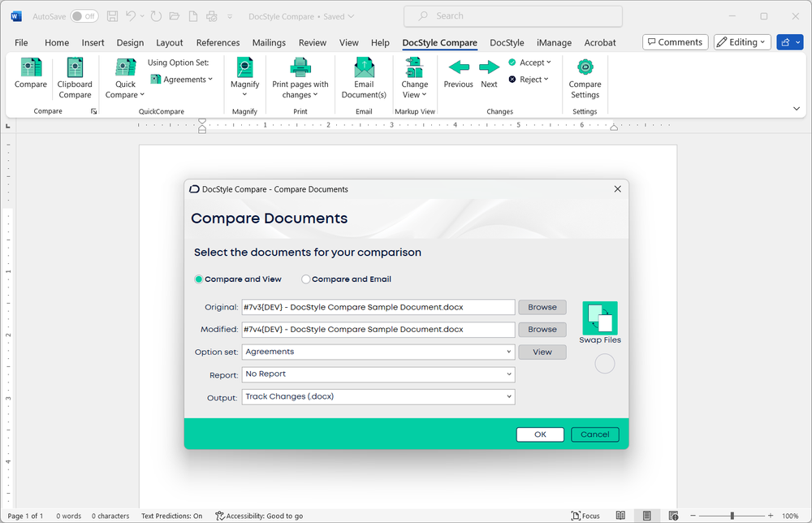Select Web Layout view icon

[x=673, y=516]
